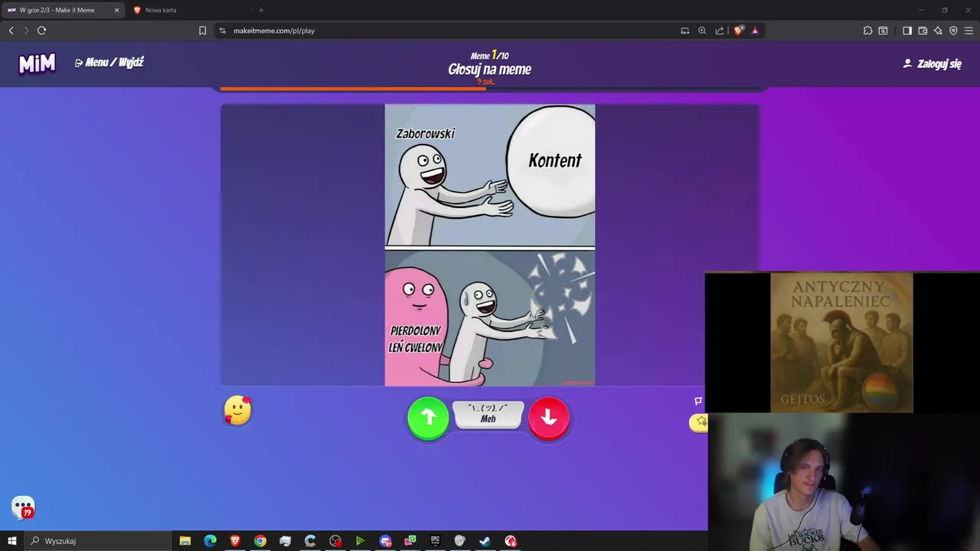
Task: Click the Wyszukaj taskbar search box
Action: (97, 541)
